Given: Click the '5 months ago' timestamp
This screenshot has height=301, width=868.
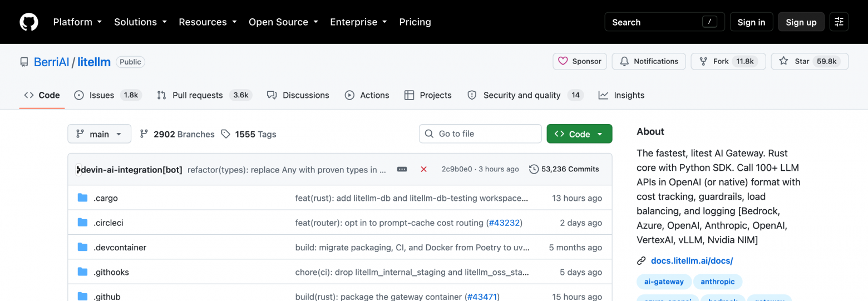Looking at the screenshot, I should click(x=575, y=248).
